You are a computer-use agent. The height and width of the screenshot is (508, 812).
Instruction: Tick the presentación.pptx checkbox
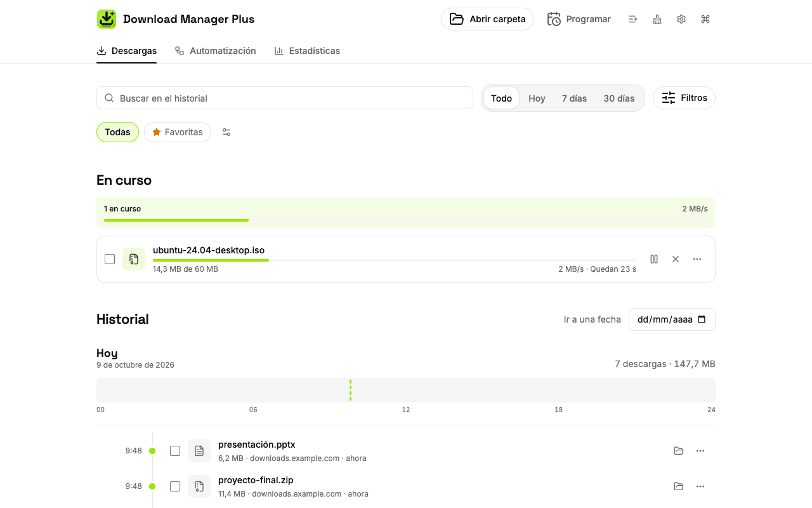175,451
